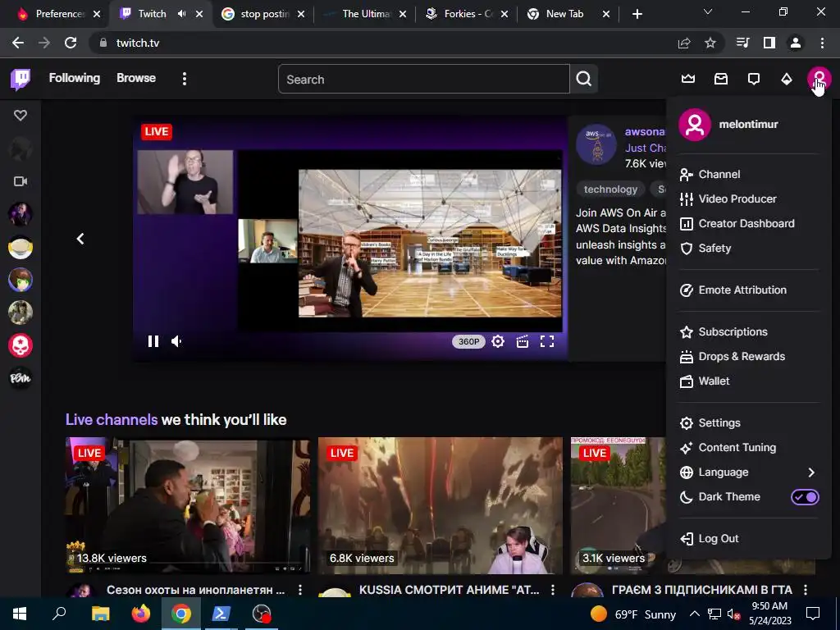Viewport: 840px width, 630px height.
Task: Switch to the New Tab tab
Action: tap(568, 14)
